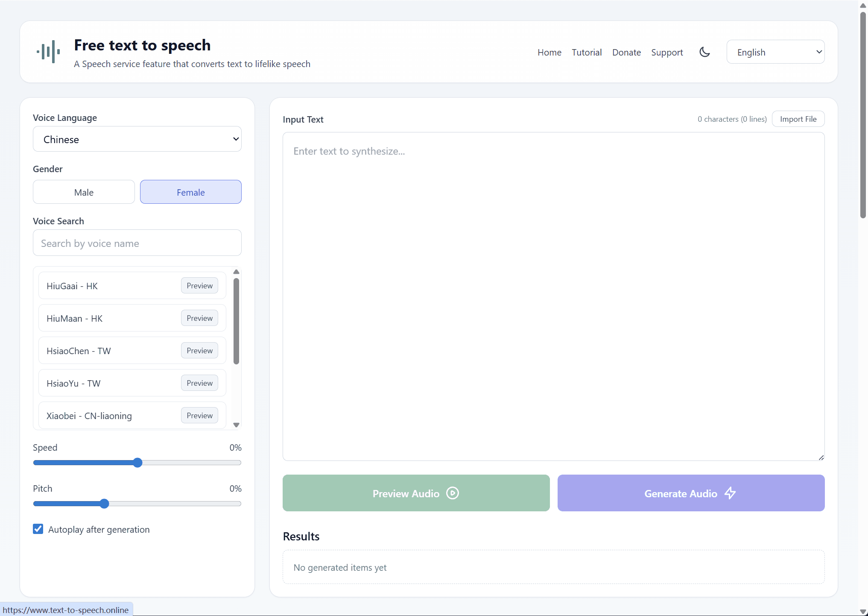Adjust the Pitch slider
Viewport: 868px width, 616px height.
coord(105,504)
